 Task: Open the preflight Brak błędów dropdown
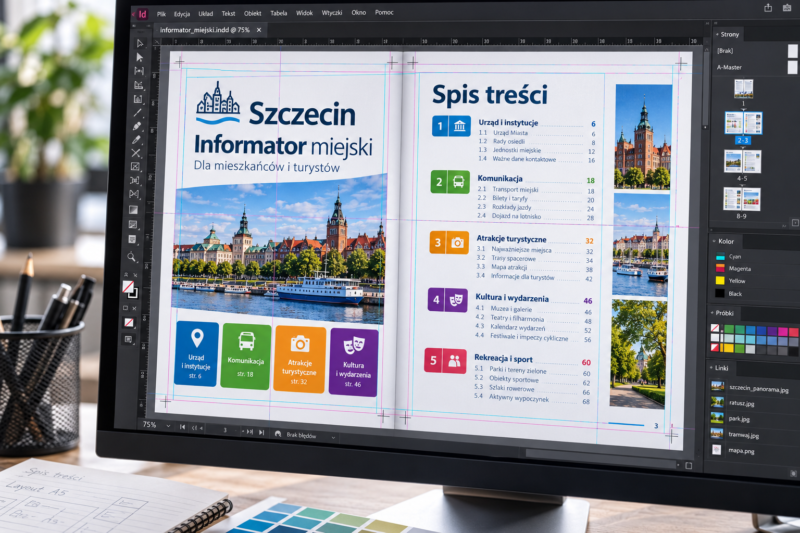click(333, 438)
